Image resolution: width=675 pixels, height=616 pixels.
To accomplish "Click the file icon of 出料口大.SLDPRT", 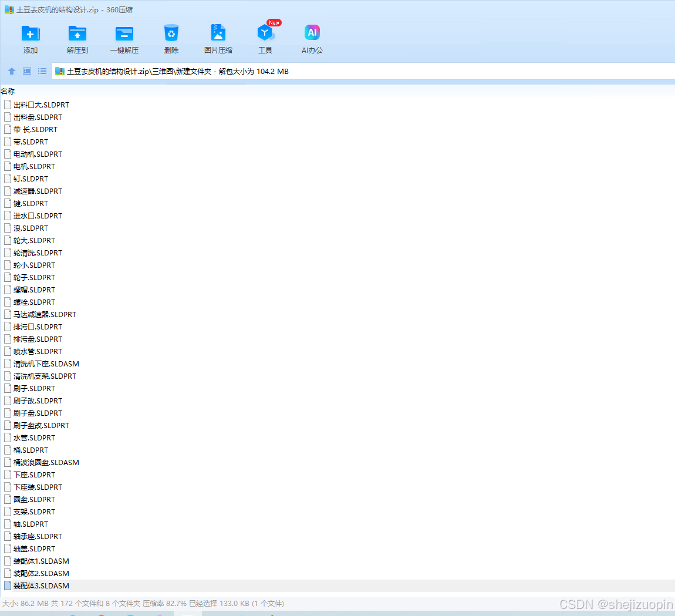I will tap(7, 105).
